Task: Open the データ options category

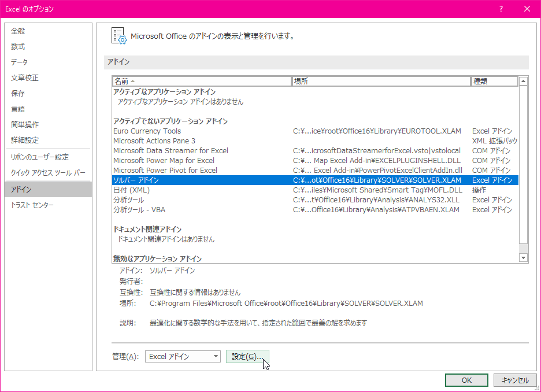Action: tap(49, 62)
